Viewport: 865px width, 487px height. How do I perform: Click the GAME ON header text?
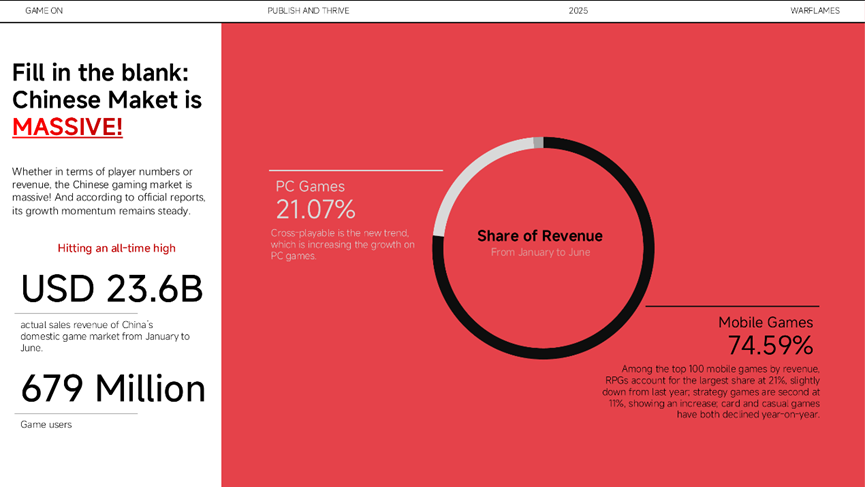pyautogui.click(x=44, y=10)
